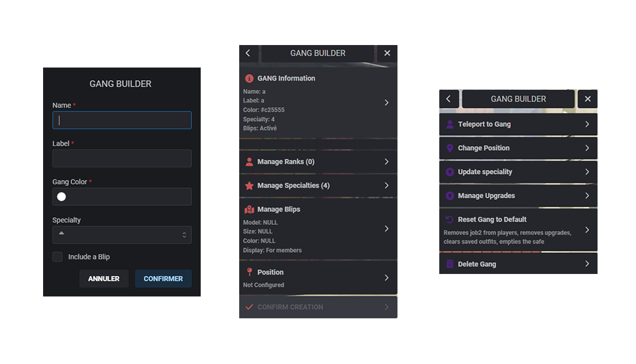
Task: Expand Manage Upgrades with its chevron
Action: [x=587, y=195]
